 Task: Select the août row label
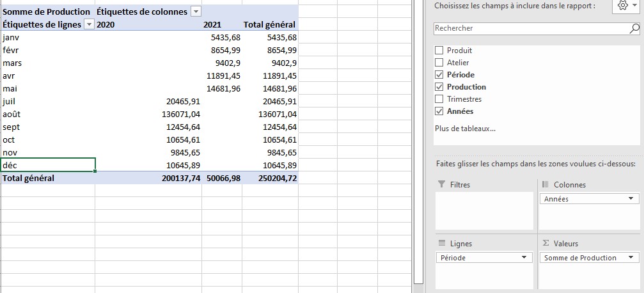[47, 114]
